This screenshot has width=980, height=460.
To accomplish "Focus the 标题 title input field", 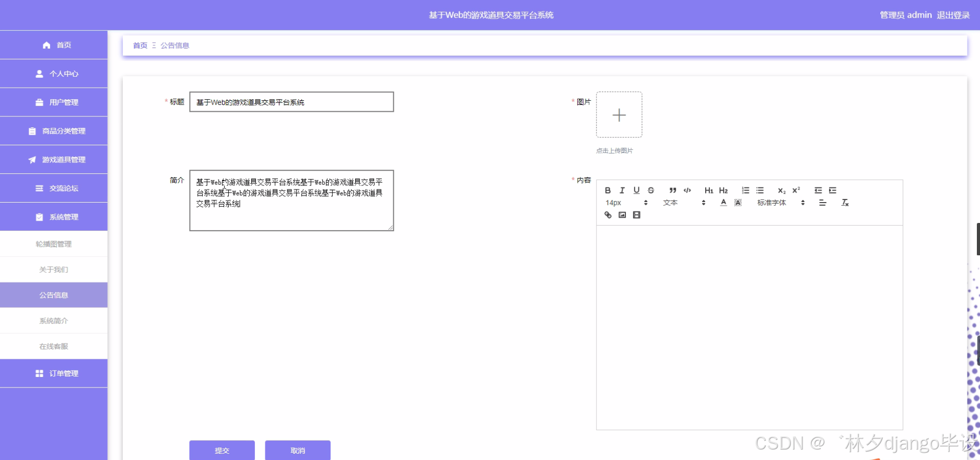I will pyautogui.click(x=291, y=102).
